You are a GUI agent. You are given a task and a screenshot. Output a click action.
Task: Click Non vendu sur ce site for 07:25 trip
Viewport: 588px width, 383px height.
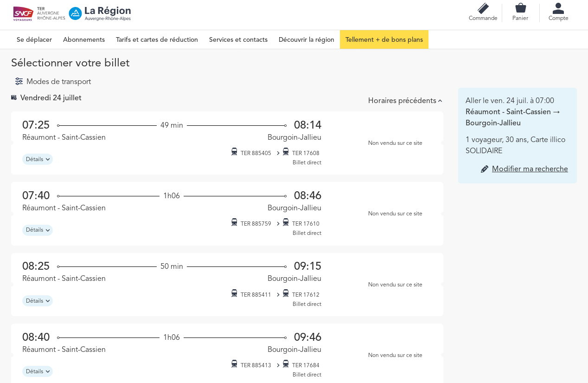(395, 143)
